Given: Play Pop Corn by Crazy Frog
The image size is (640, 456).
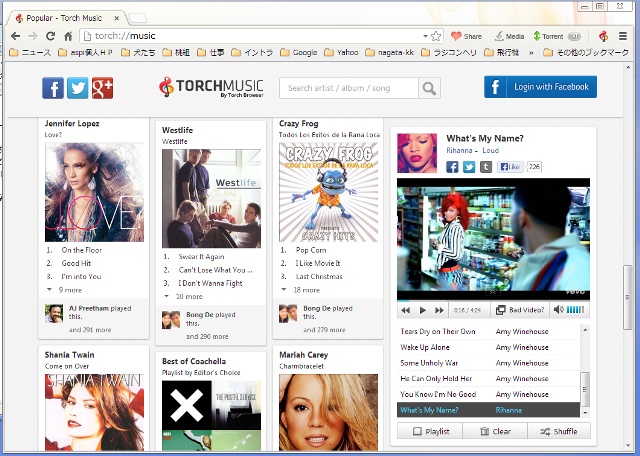Looking at the screenshot, I should coord(311,250).
